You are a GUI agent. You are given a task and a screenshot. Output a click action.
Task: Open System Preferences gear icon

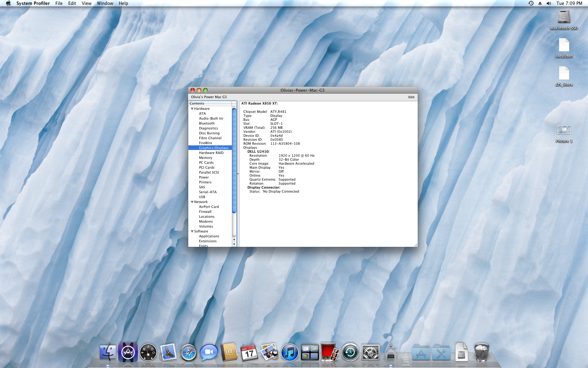[x=370, y=353]
